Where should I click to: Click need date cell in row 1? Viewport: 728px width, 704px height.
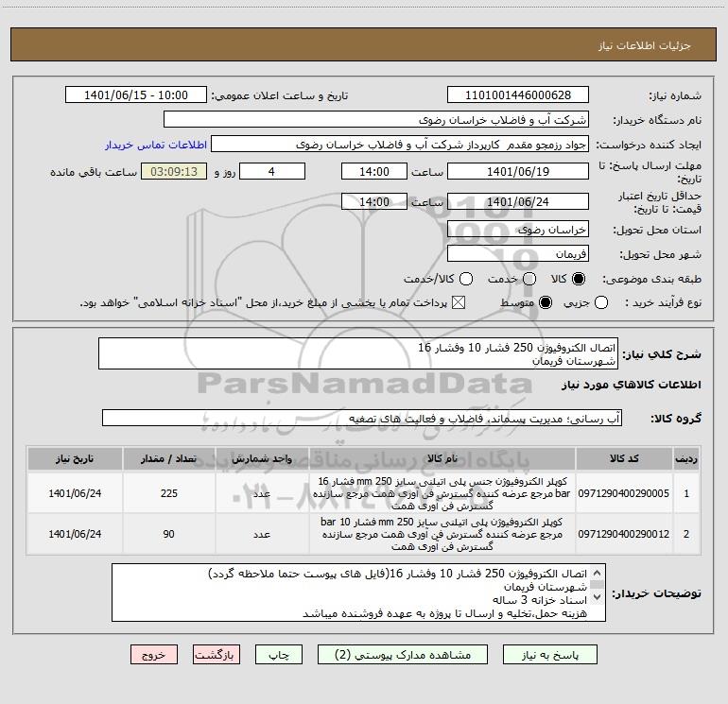75,493
